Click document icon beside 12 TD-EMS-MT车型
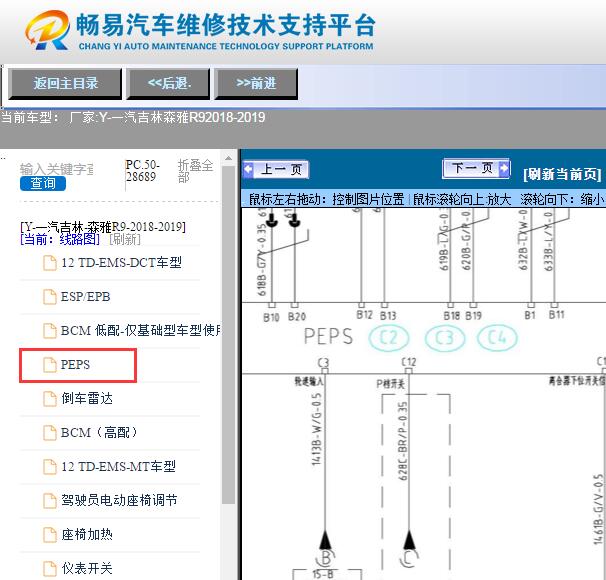 49,467
